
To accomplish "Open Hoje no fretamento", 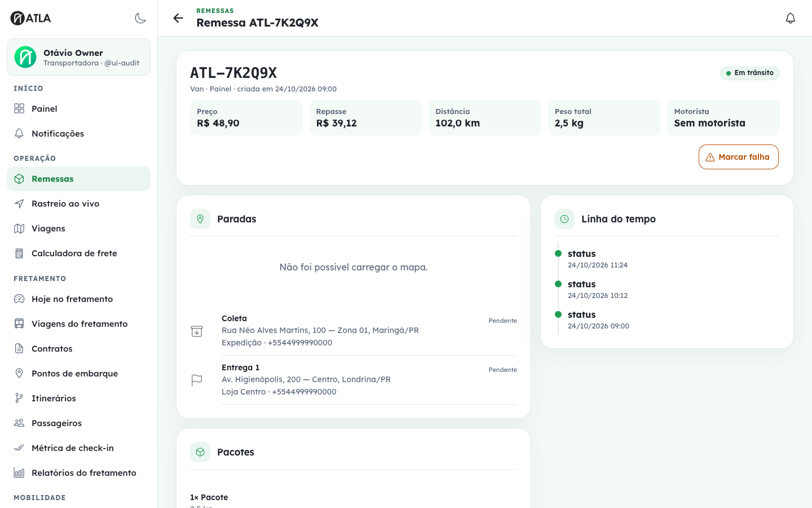I will [78, 299].
